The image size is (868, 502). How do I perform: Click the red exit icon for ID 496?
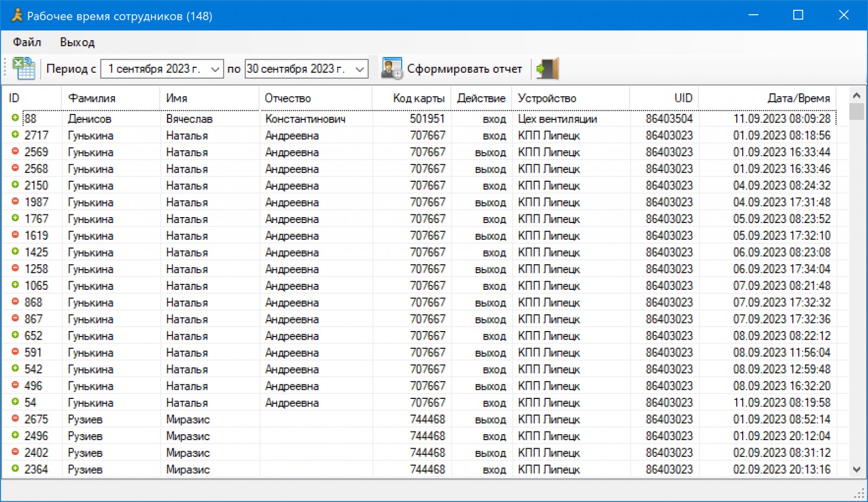point(15,385)
